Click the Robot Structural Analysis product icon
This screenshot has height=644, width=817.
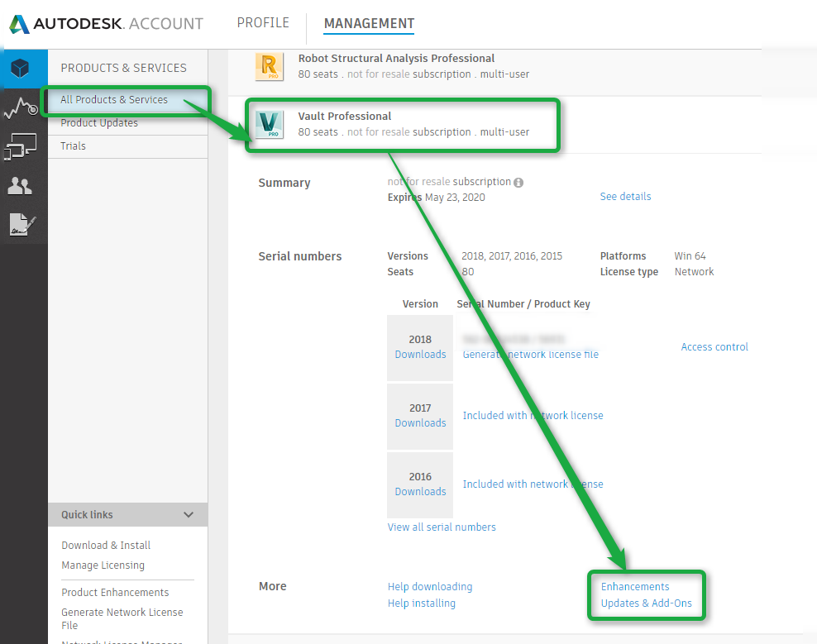(x=270, y=67)
